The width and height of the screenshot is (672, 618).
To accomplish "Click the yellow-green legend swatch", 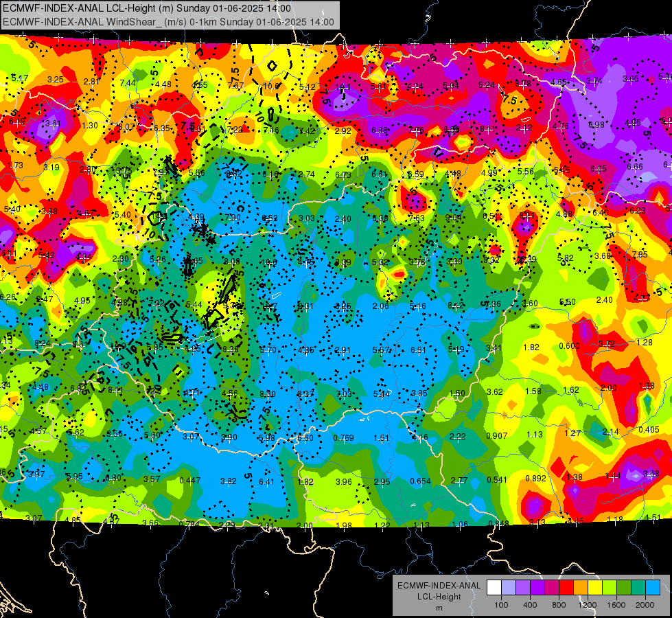I will coord(609,588).
